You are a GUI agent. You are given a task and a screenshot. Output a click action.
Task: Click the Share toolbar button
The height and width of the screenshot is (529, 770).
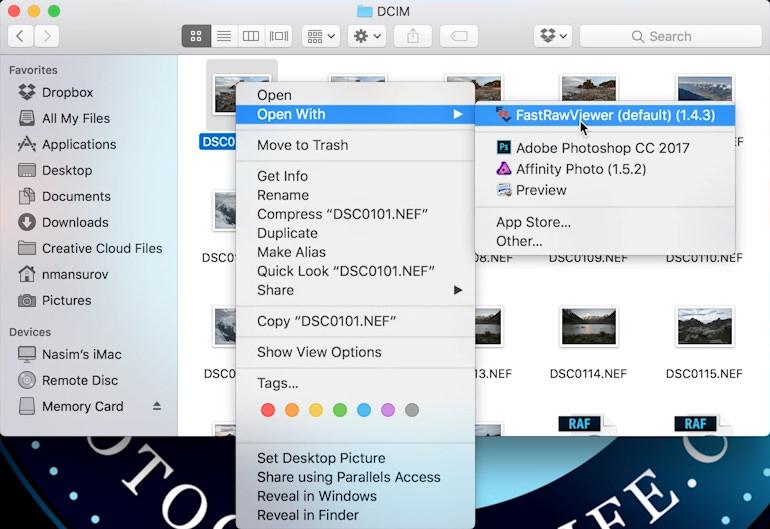(x=412, y=36)
